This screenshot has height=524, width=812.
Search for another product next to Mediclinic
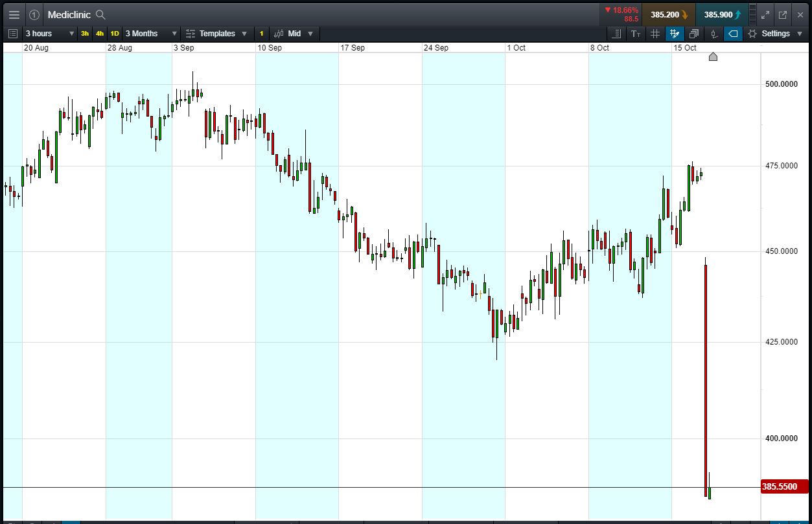(x=100, y=14)
